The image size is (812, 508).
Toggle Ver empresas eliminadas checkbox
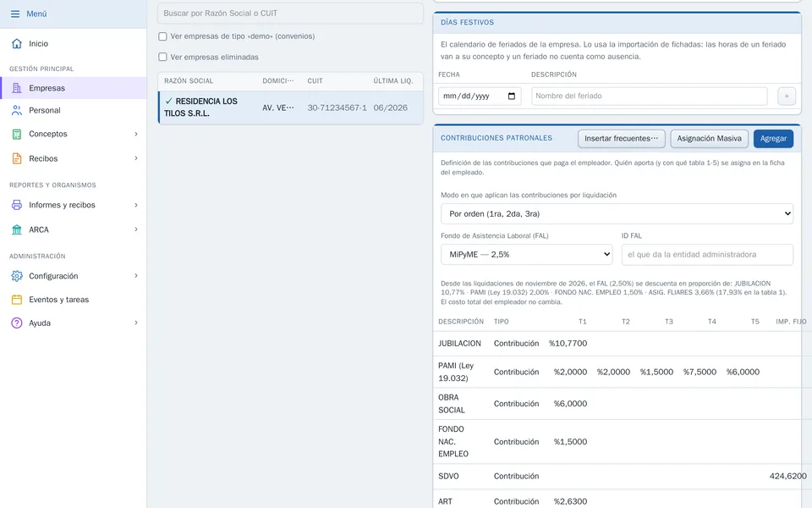click(162, 57)
